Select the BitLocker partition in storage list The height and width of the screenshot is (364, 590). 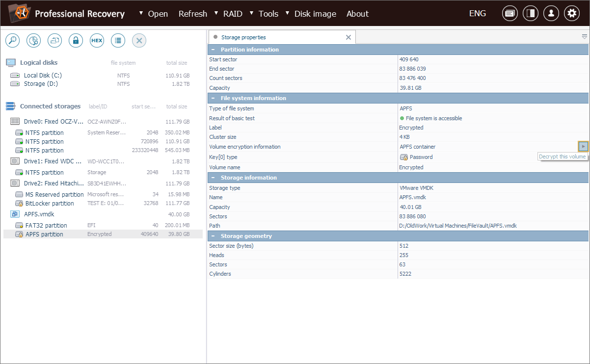coord(50,204)
